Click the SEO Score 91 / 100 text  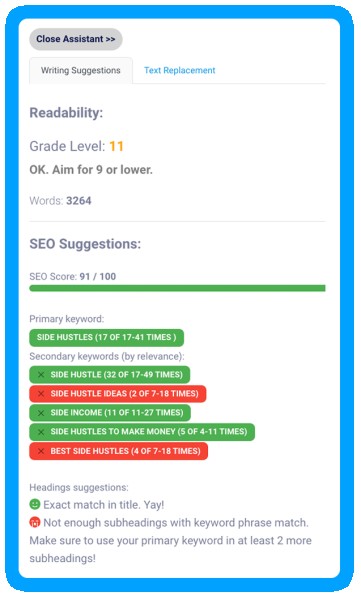tap(73, 277)
